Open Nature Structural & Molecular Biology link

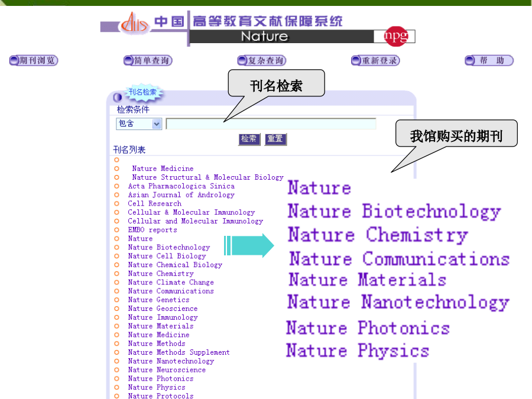point(207,177)
